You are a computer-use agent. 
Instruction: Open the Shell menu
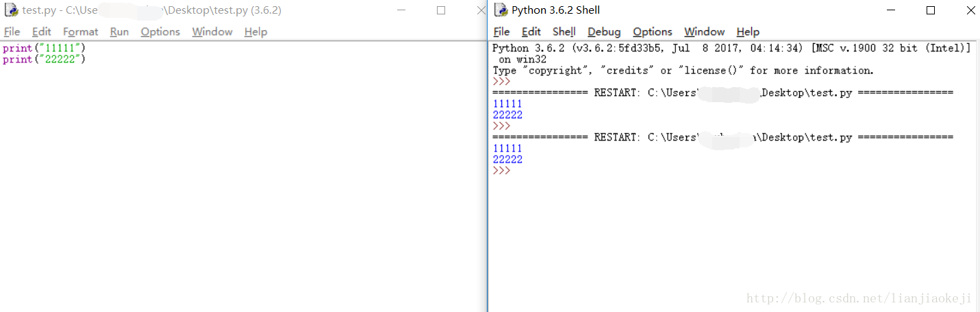564,32
